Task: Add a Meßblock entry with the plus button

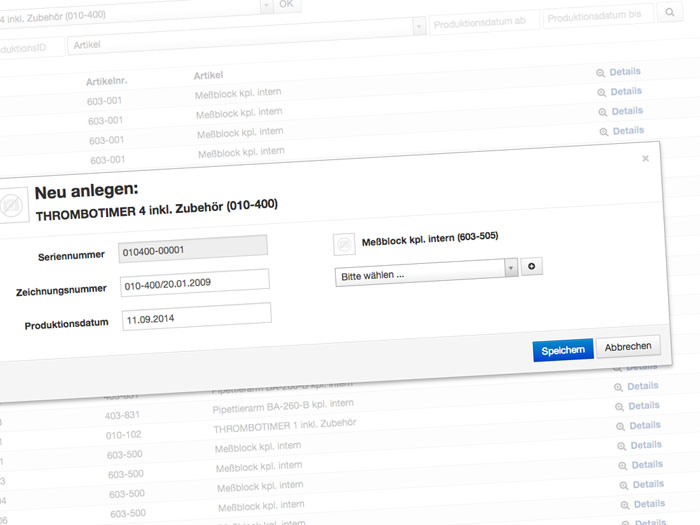Action: point(531,266)
